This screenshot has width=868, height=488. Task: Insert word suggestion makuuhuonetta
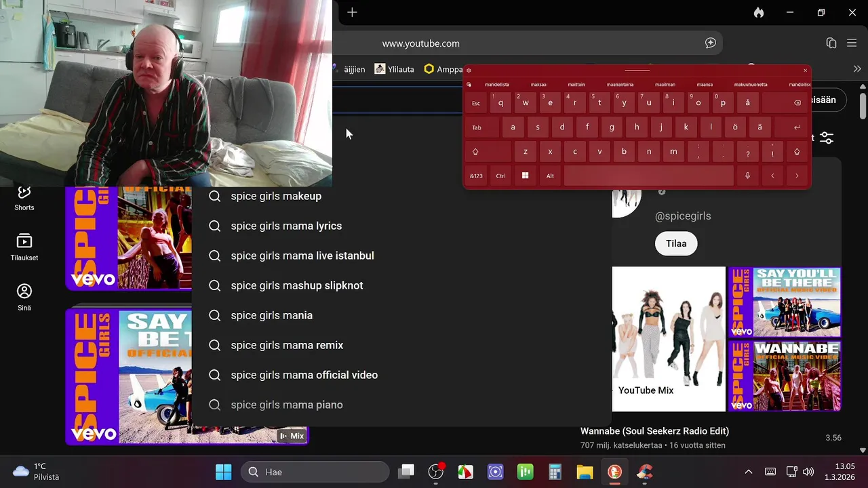(x=751, y=85)
